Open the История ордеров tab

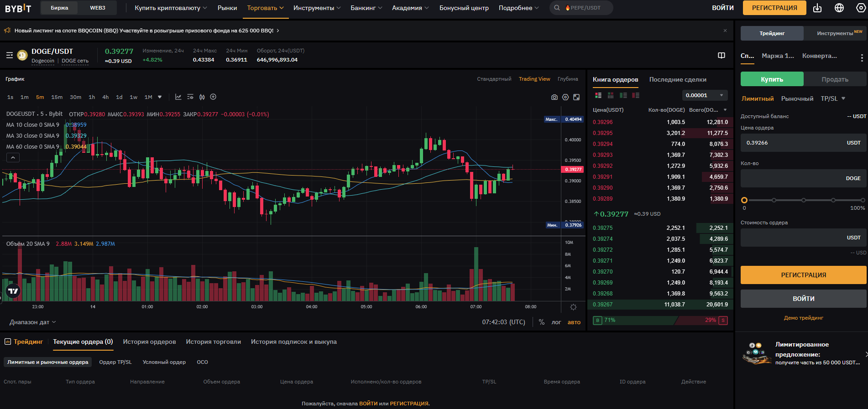point(149,342)
